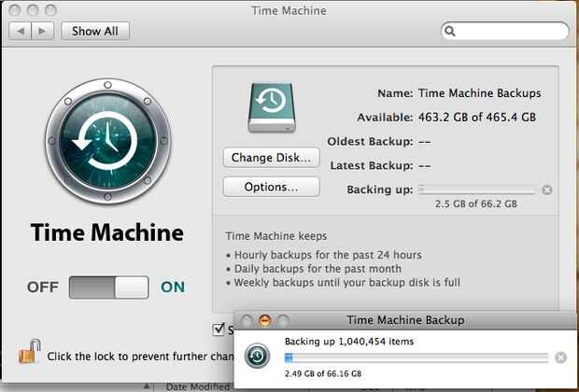
Task: Click '463.2 GB of 465.4 GB' available value
Action: tap(477, 118)
